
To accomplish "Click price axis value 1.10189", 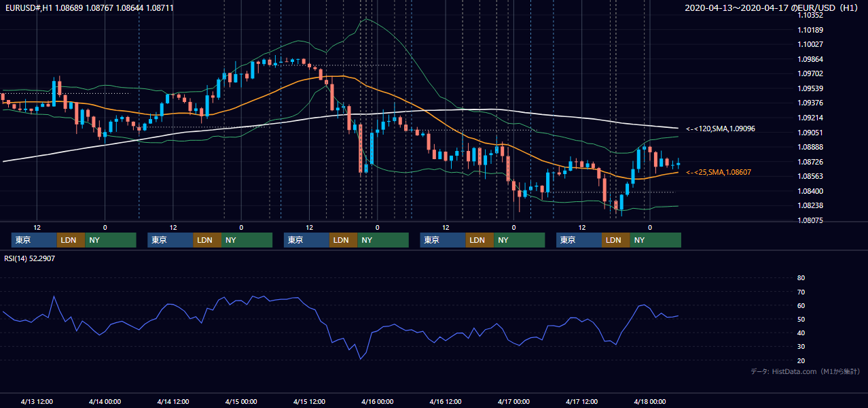I will pos(810,30).
